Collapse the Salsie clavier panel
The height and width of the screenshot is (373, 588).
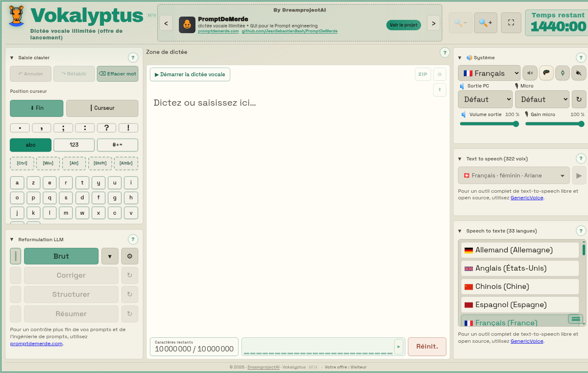(x=12, y=58)
